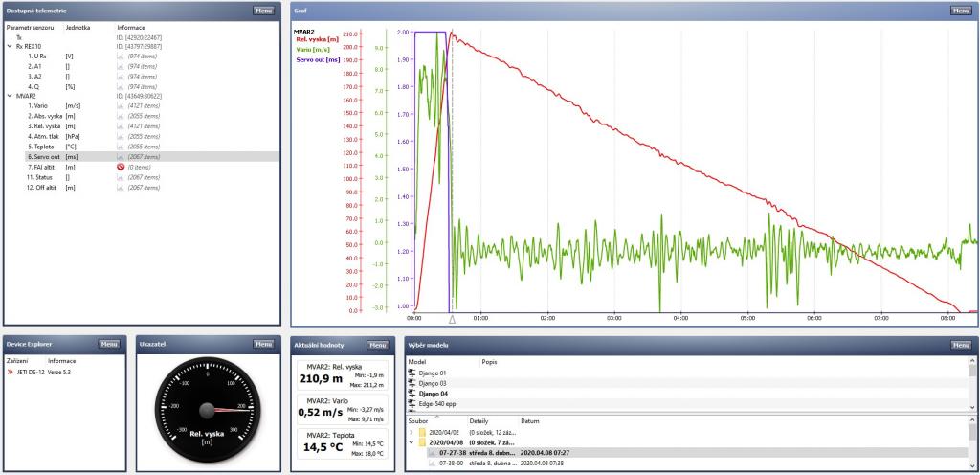
Task: Open the Device Explorer Menu button
Action: click(x=108, y=344)
